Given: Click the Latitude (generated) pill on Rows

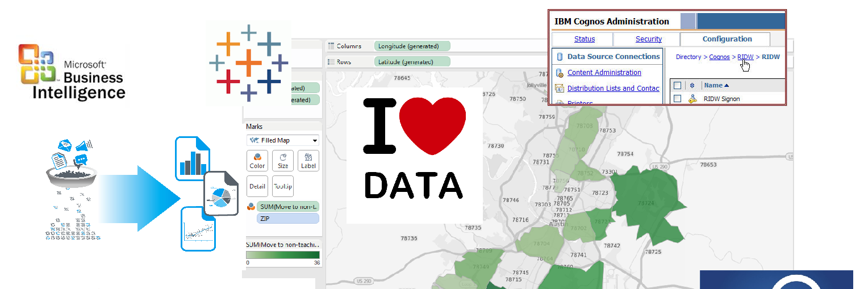Looking at the screenshot, I should [x=412, y=62].
